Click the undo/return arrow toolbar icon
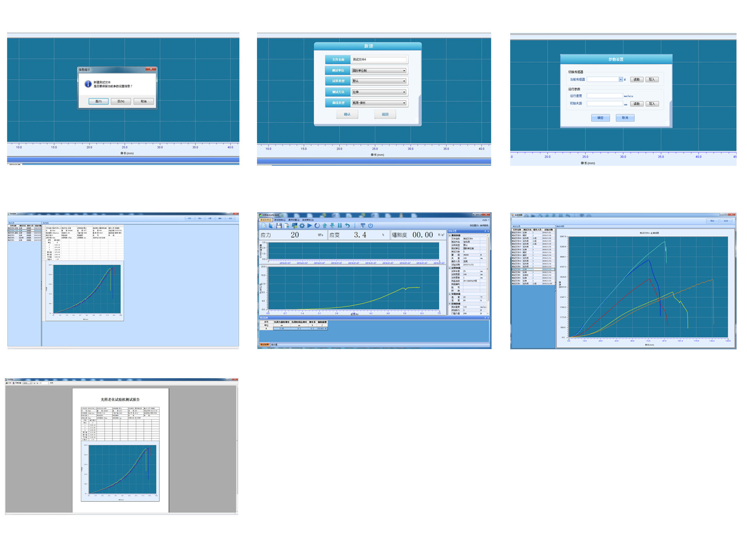 click(x=347, y=225)
